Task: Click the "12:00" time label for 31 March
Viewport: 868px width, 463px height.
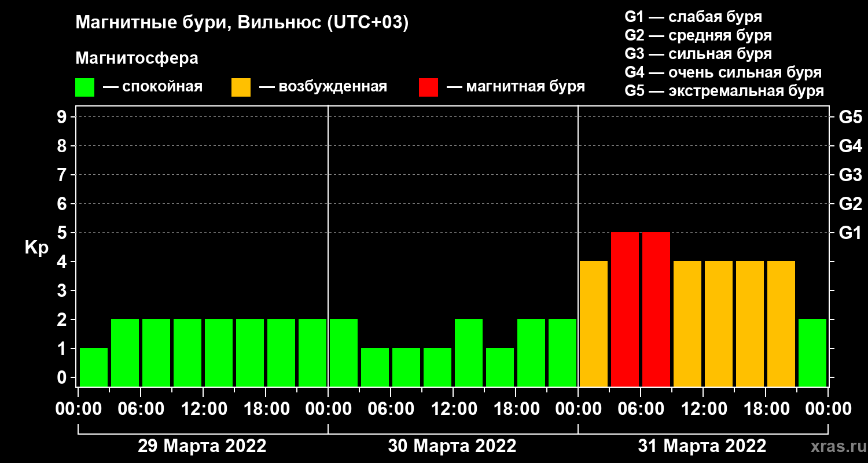Action: (703, 409)
